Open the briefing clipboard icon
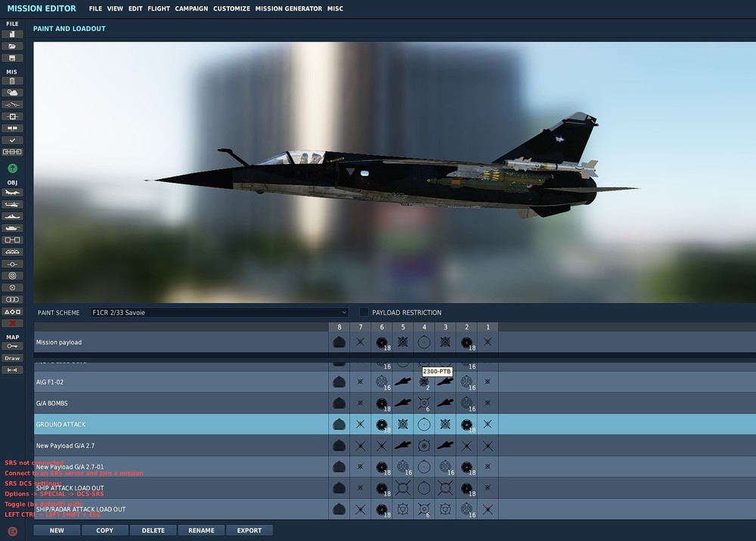The width and height of the screenshot is (756, 541). click(13, 81)
